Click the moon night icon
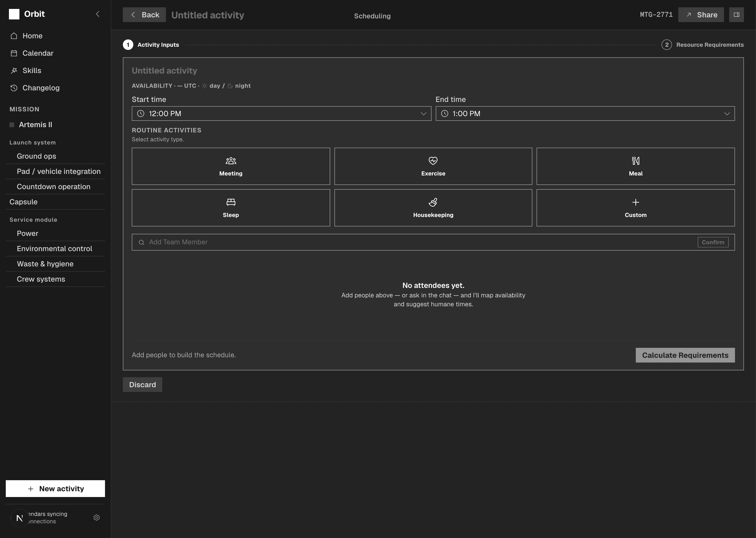The image size is (756, 538). coord(230,86)
